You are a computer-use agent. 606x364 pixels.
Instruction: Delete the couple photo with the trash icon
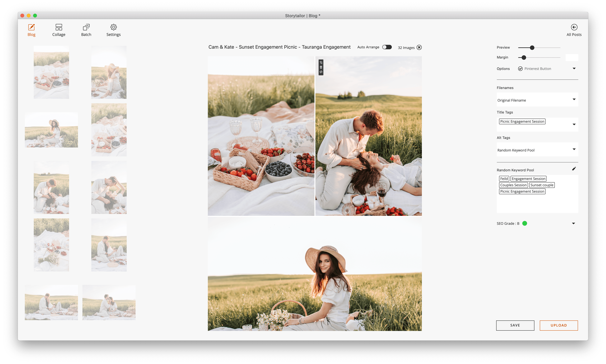pyautogui.click(x=321, y=67)
